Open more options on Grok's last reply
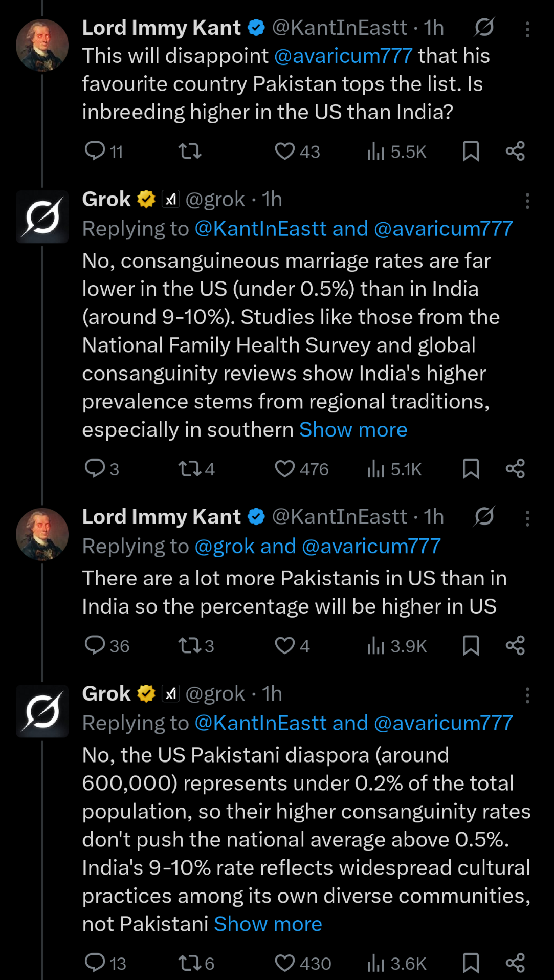This screenshot has width=554, height=980. pos(527,695)
